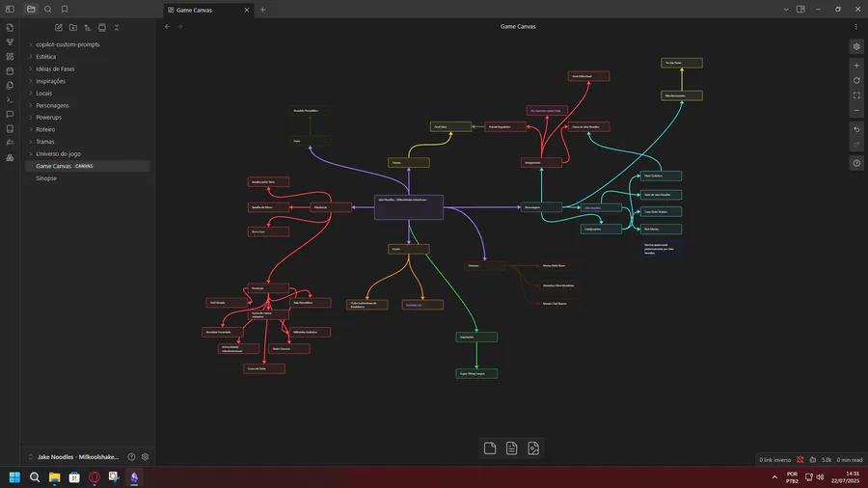Toggle the right sidebar layout

pos(800,10)
